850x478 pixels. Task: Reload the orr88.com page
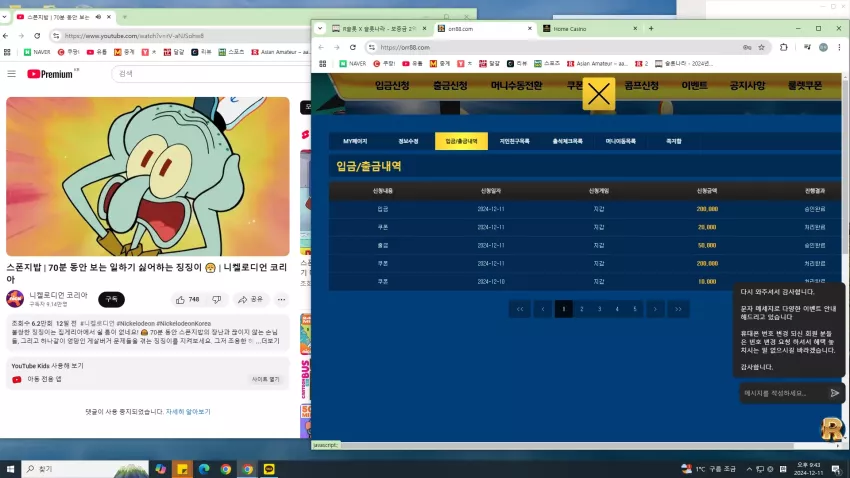tap(353, 48)
